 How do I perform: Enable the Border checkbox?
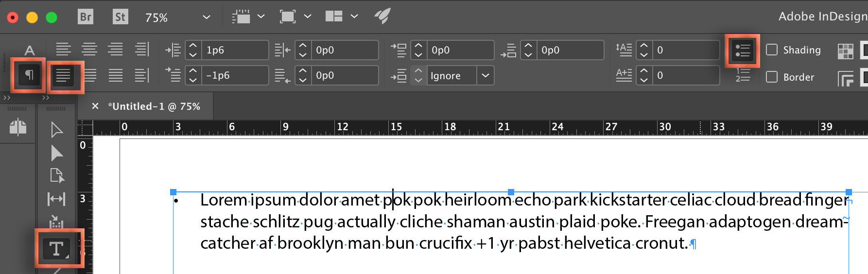772,77
